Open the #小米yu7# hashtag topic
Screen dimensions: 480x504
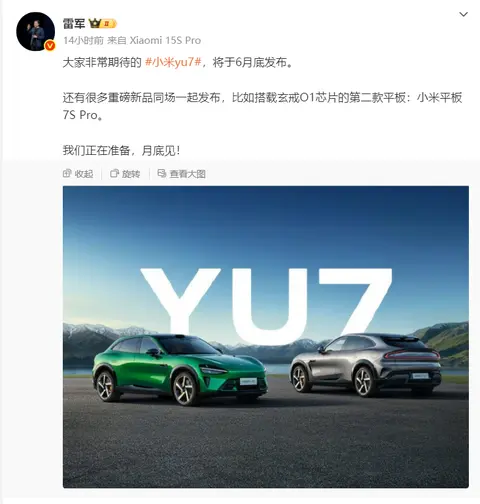[173, 62]
